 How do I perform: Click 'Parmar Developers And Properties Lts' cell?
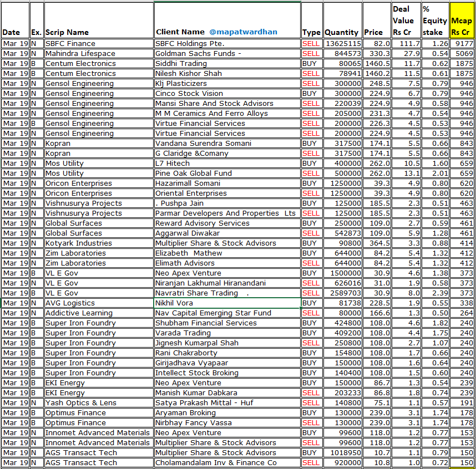[x=227, y=213]
